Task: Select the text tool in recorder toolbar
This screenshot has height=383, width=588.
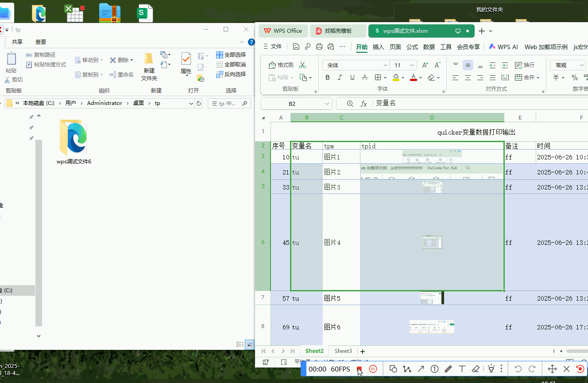Action: [x=462, y=369]
